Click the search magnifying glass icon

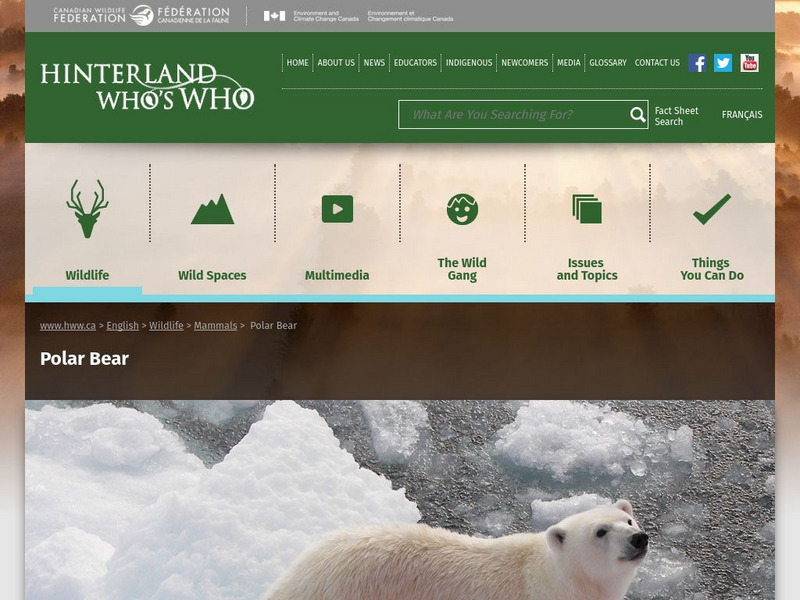coord(635,115)
